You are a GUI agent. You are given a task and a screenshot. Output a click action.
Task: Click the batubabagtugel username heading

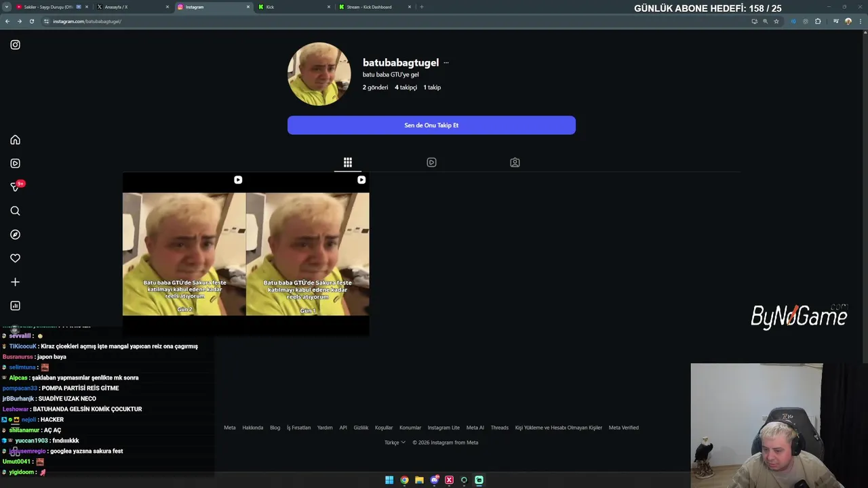coord(401,62)
